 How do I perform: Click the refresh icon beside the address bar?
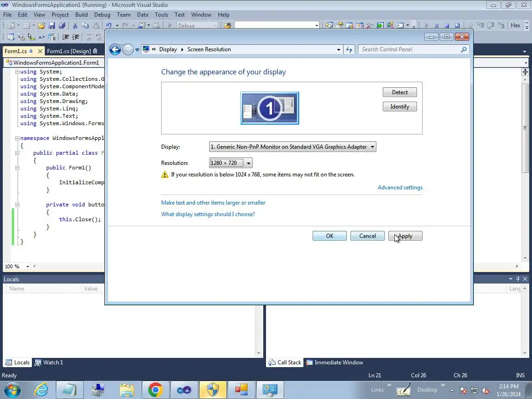(349, 49)
